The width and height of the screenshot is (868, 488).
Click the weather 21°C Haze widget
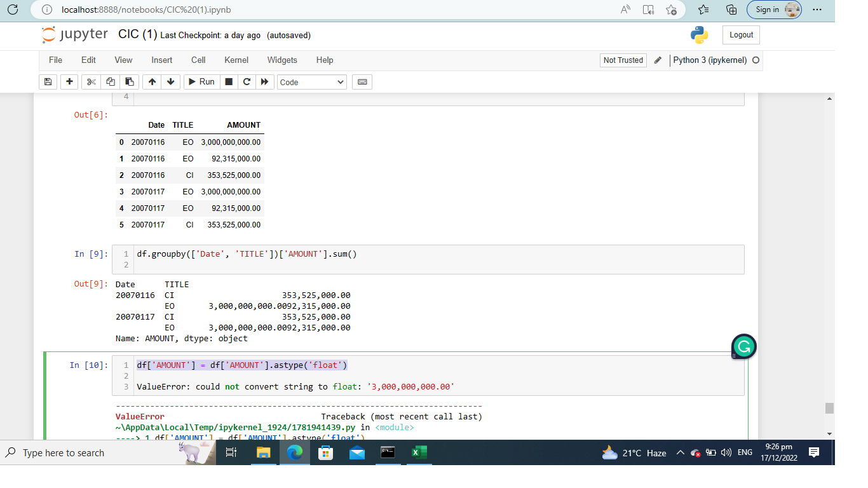pyautogui.click(x=634, y=453)
